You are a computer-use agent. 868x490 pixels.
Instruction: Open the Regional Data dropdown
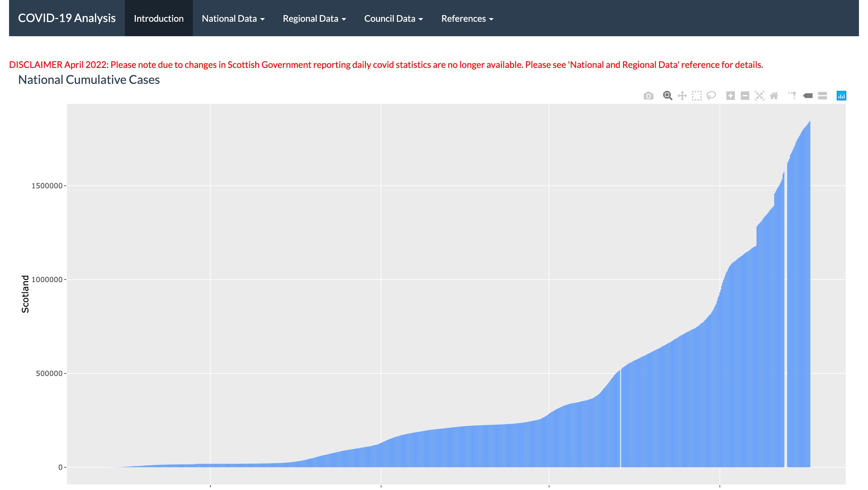tap(314, 18)
